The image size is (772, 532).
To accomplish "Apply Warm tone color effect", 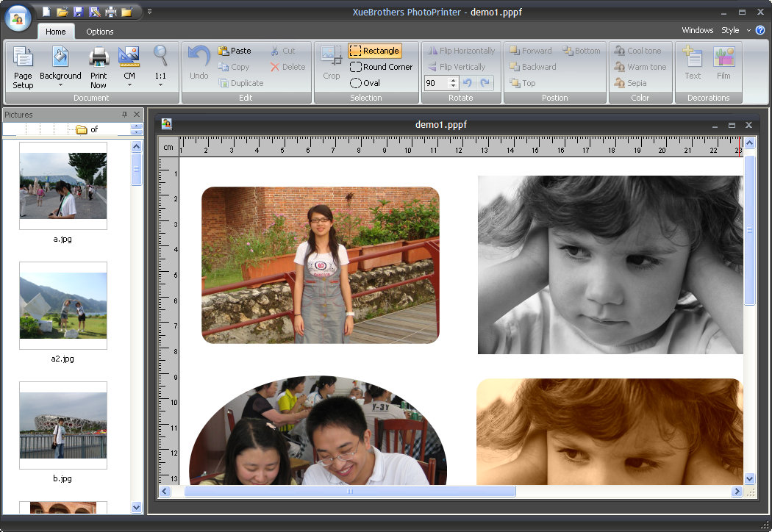I will pos(640,67).
